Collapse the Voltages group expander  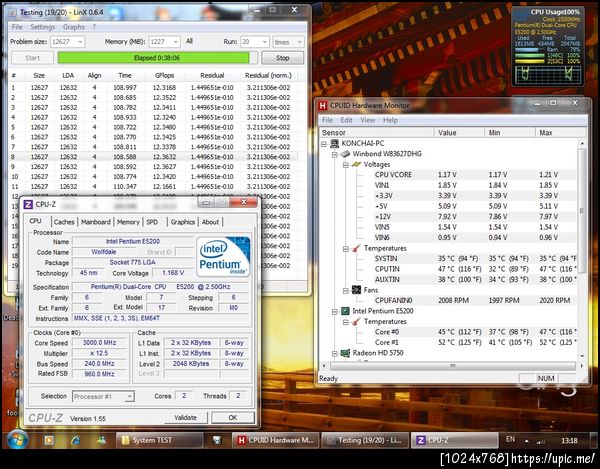tap(346, 165)
